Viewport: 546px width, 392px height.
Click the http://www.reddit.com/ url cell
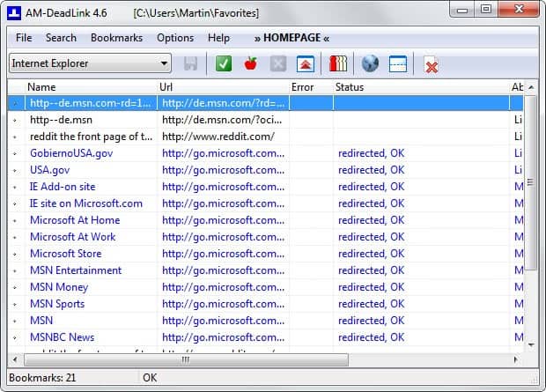223,137
